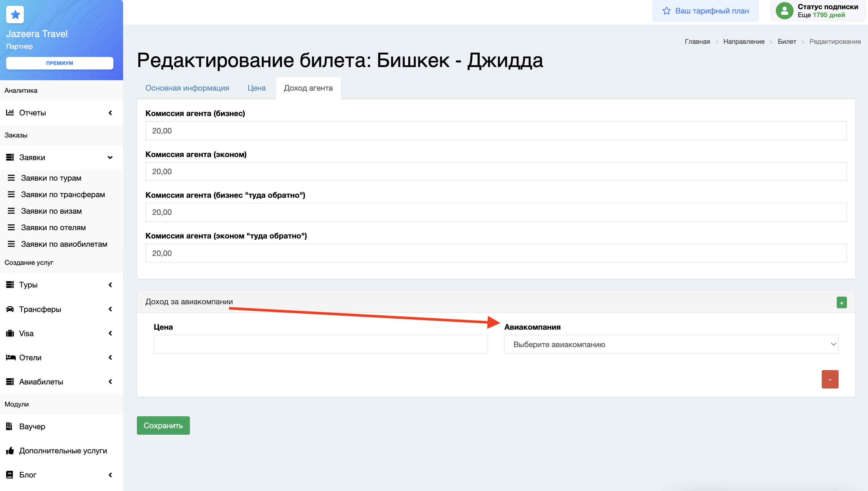Click the Transfers car icon
This screenshot has height=491, width=868.
point(10,309)
